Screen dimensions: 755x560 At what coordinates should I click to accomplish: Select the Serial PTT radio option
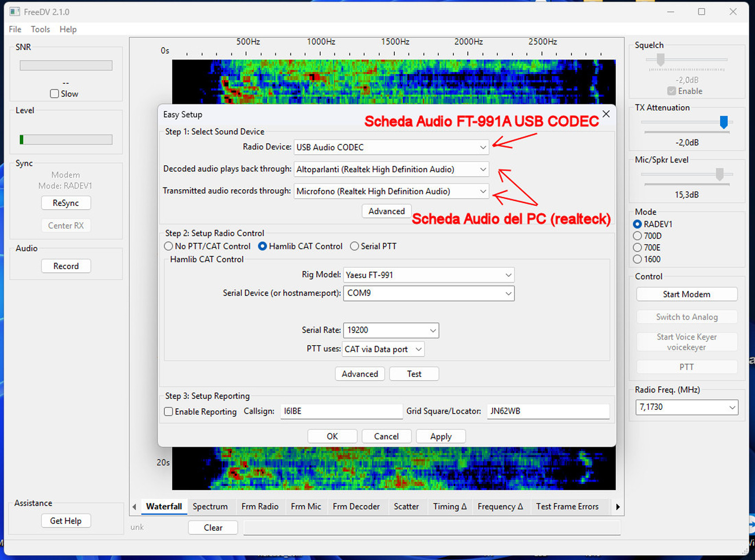(354, 246)
